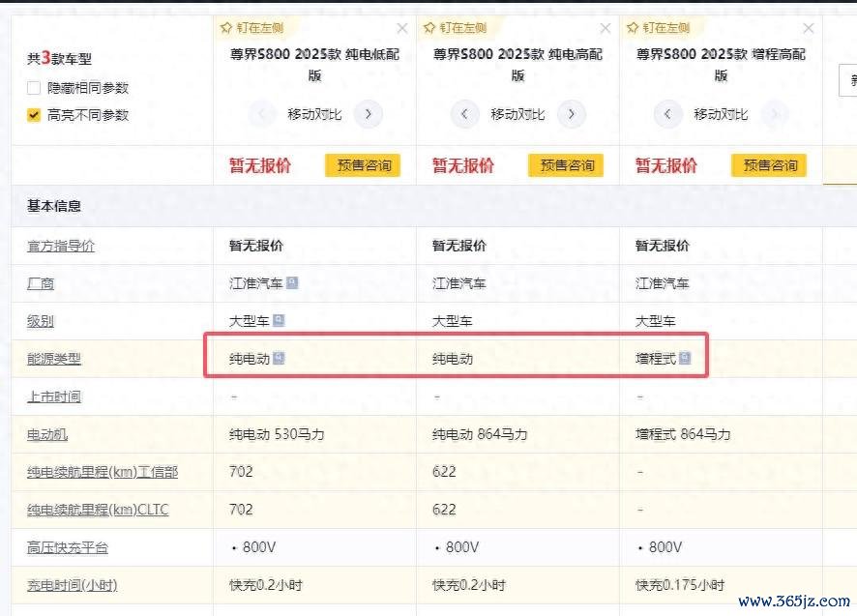Move 纯电高配版 column to the left
The width and height of the screenshot is (857, 616).
[x=464, y=114]
